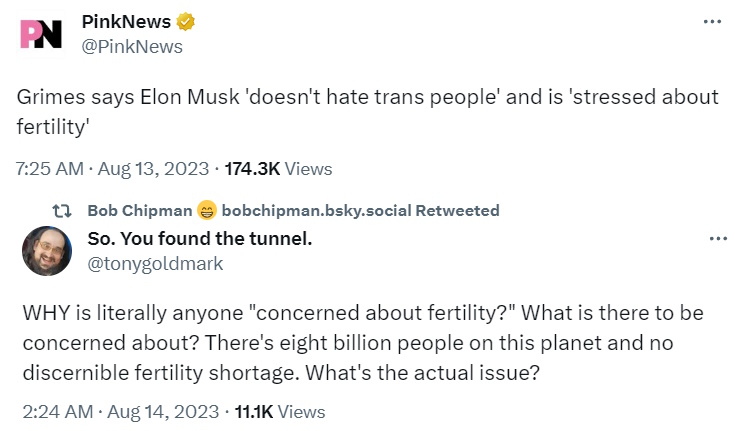Select the Grimes and Elon Musk tweet text
The width and height of the screenshot is (735, 431).
(369, 112)
